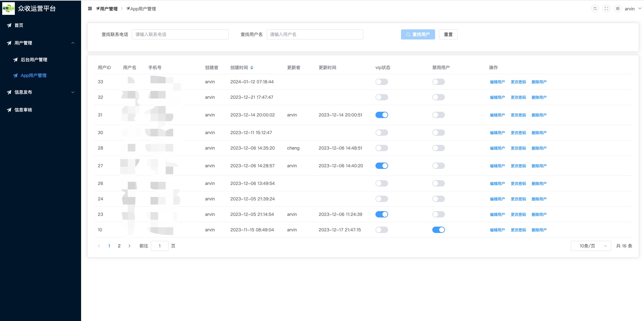644x321 pixels.
Task: Open the settings gear icon near arvin
Action: [618, 9]
